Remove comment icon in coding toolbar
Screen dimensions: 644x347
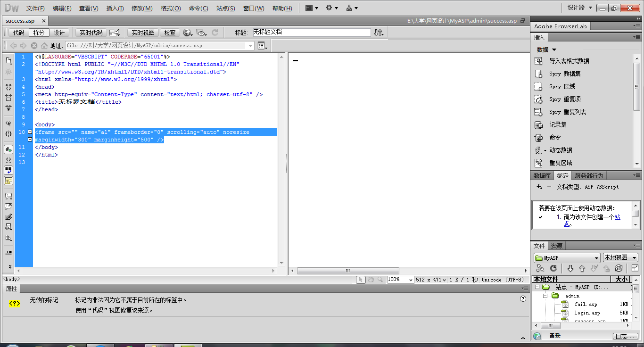(x=8, y=207)
